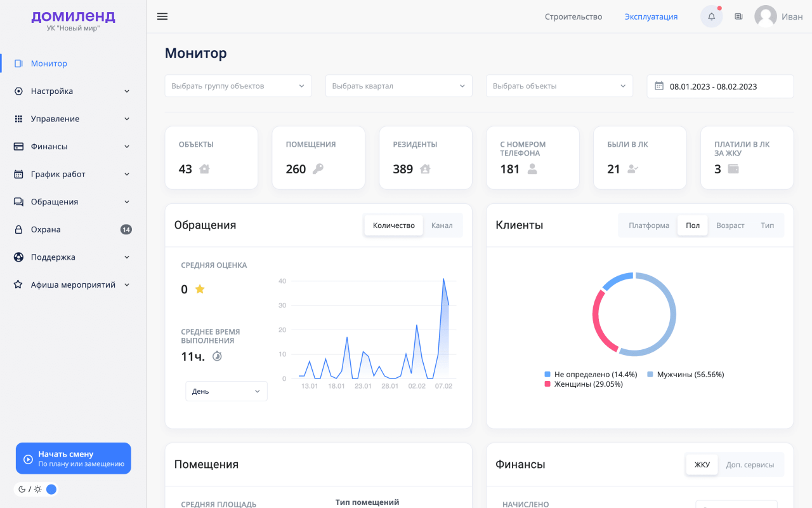Open the Выбрать квартал dropdown
This screenshot has width=812, height=508.
(x=399, y=86)
